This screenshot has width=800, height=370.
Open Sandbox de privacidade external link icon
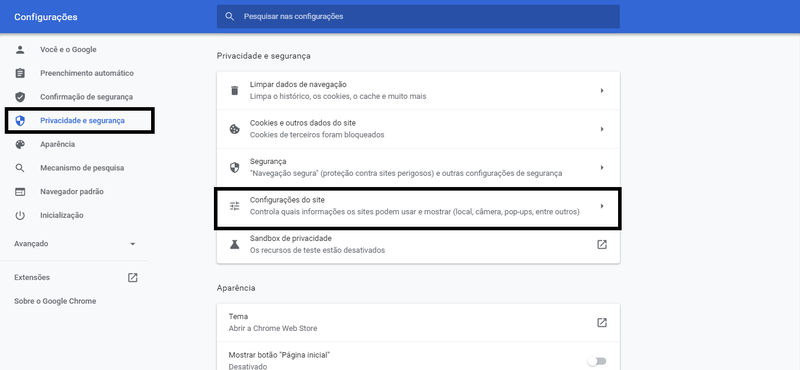click(x=602, y=244)
